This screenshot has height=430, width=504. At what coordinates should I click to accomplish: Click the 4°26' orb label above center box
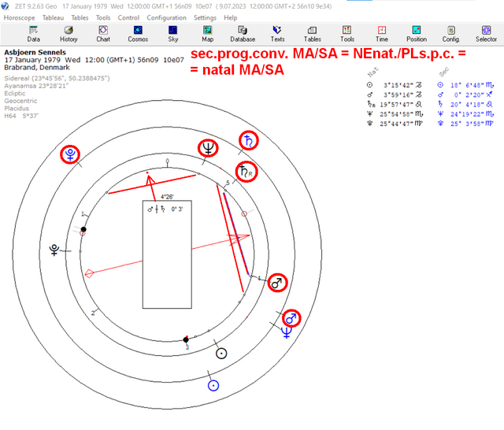pyautogui.click(x=167, y=197)
